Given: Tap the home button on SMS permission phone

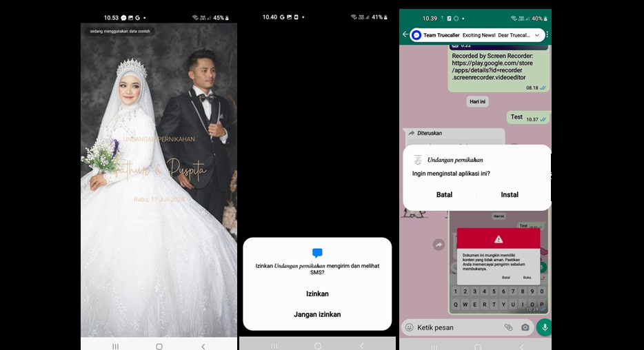Looking at the screenshot, I should pos(317,346).
